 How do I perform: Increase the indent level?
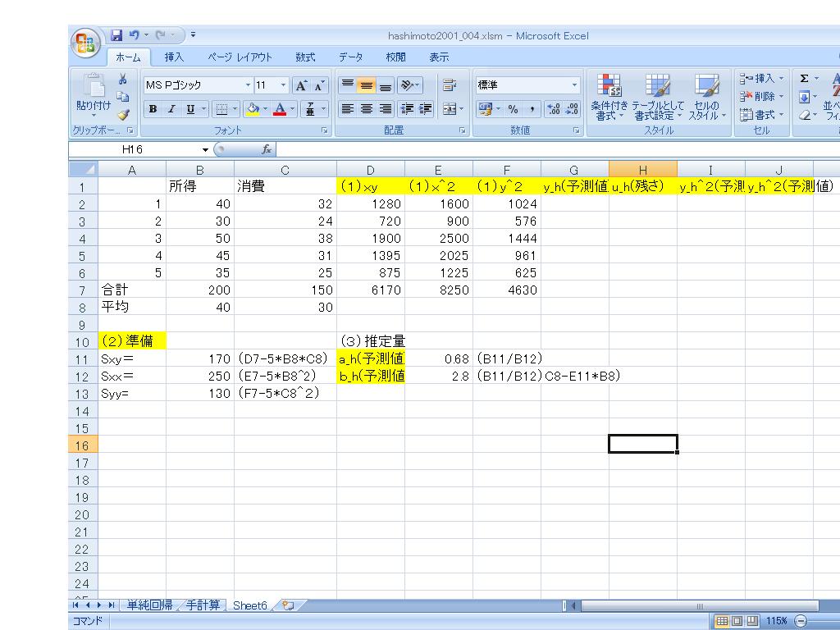(426, 109)
